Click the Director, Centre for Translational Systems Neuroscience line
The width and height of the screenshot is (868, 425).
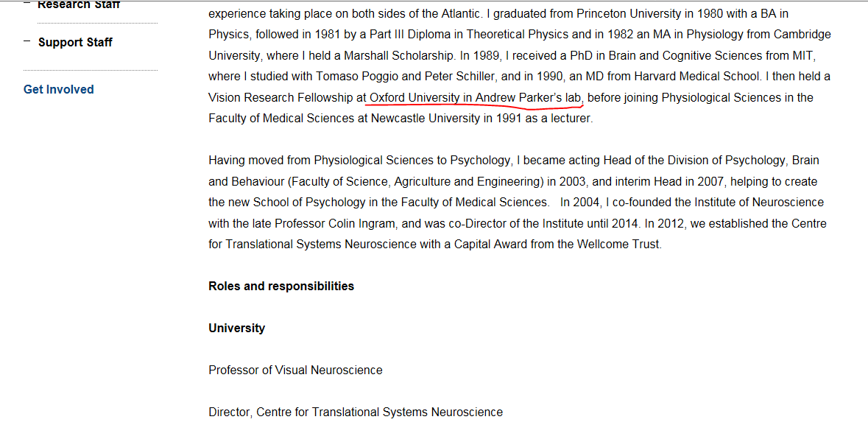(x=356, y=412)
